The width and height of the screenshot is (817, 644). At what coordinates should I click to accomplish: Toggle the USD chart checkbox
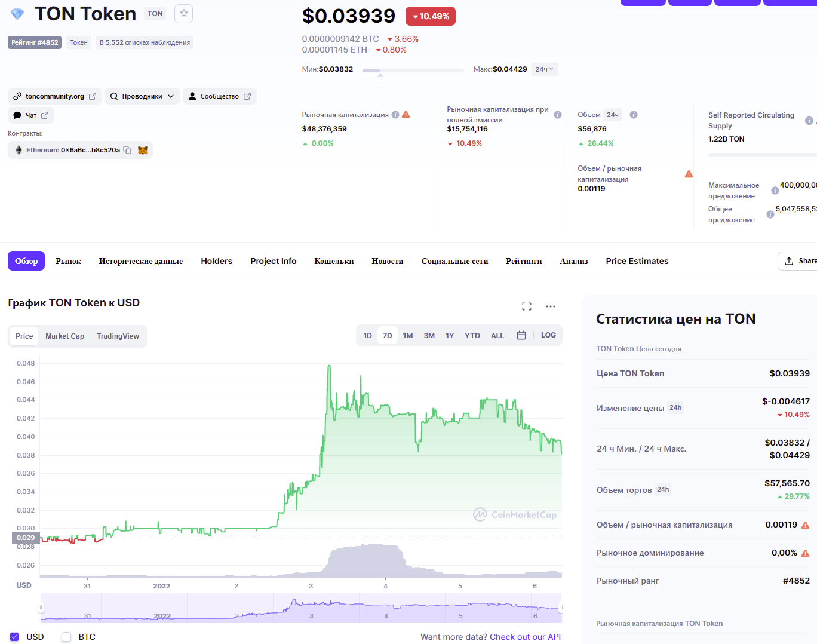[14, 637]
